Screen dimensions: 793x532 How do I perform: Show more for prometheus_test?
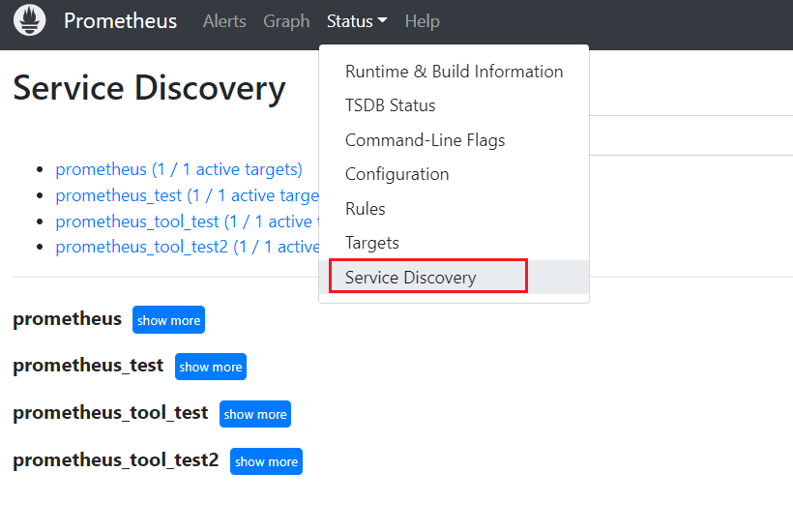(211, 367)
